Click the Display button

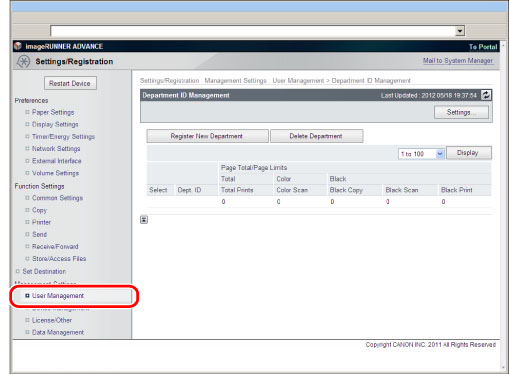point(468,153)
